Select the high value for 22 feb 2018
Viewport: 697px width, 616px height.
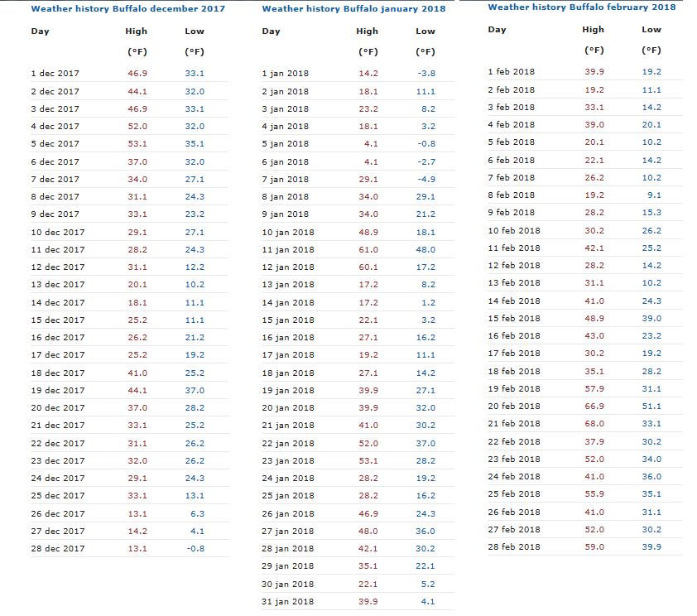(x=594, y=442)
